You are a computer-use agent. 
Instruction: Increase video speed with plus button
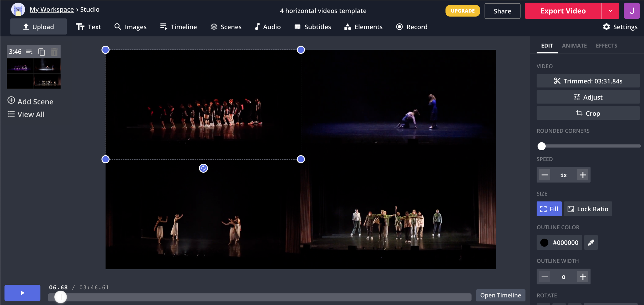pyautogui.click(x=583, y=175)
